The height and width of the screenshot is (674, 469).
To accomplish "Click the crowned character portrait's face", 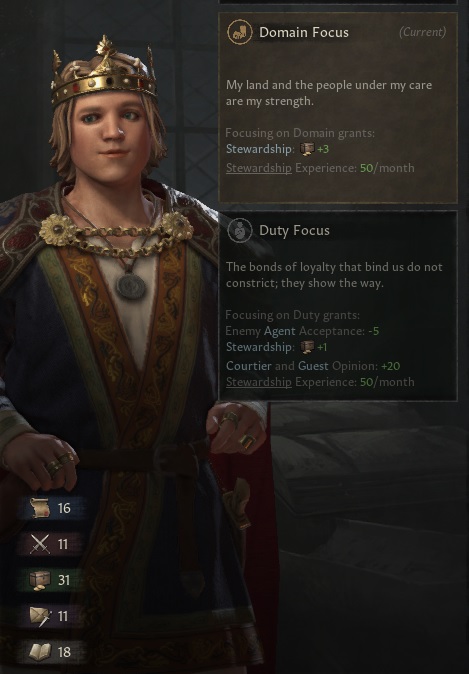I will click(113, 127).
